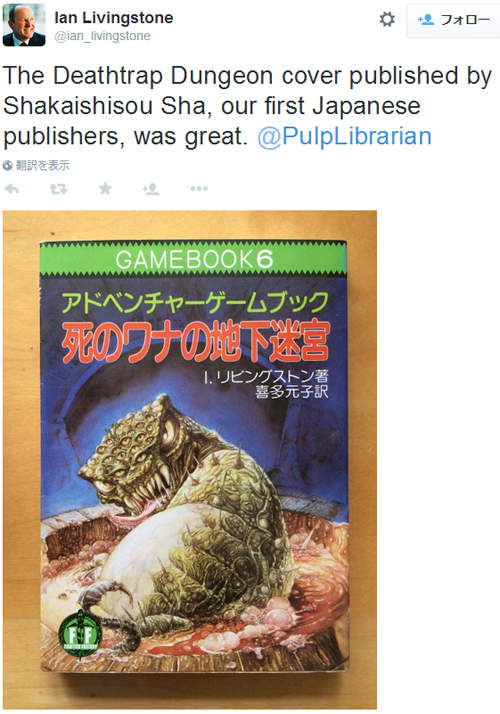The width and height of the screenshot is (500, 714).
Task: Click the globe icon beside 翻訳を表示
Action: tap(7, 165)
